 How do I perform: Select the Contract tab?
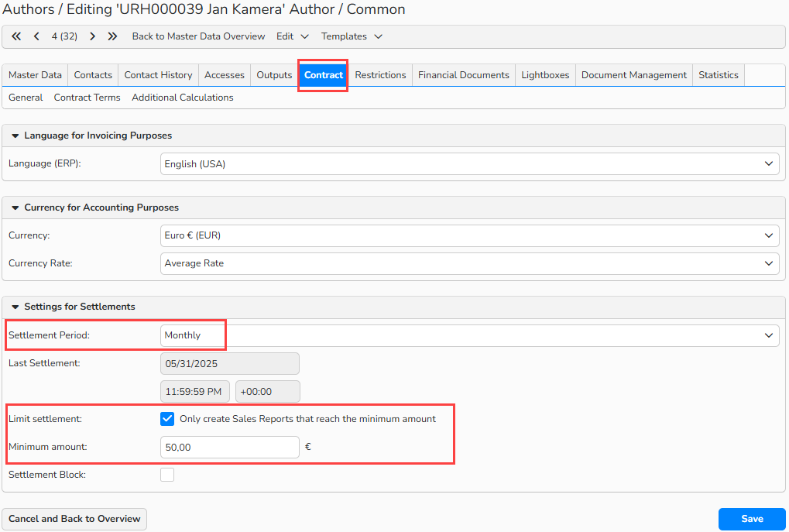[x=324, y=75]
